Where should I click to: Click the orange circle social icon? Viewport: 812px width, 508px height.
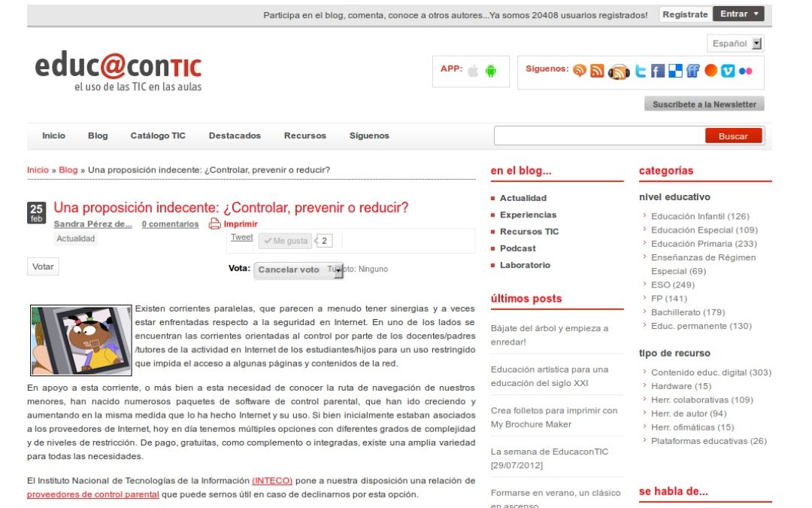point(710,71)
